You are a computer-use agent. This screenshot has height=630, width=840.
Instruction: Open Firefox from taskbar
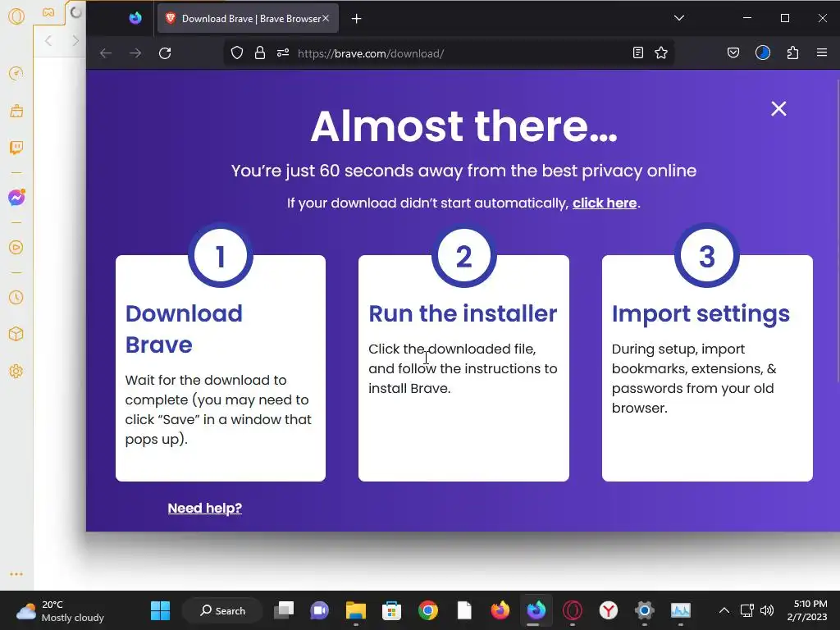(x=500, y=610)
